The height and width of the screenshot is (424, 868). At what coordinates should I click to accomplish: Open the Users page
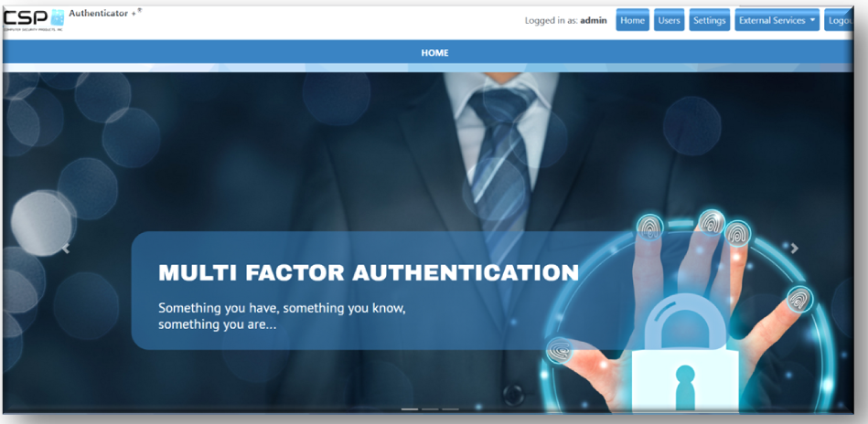(x=669, y=20)
